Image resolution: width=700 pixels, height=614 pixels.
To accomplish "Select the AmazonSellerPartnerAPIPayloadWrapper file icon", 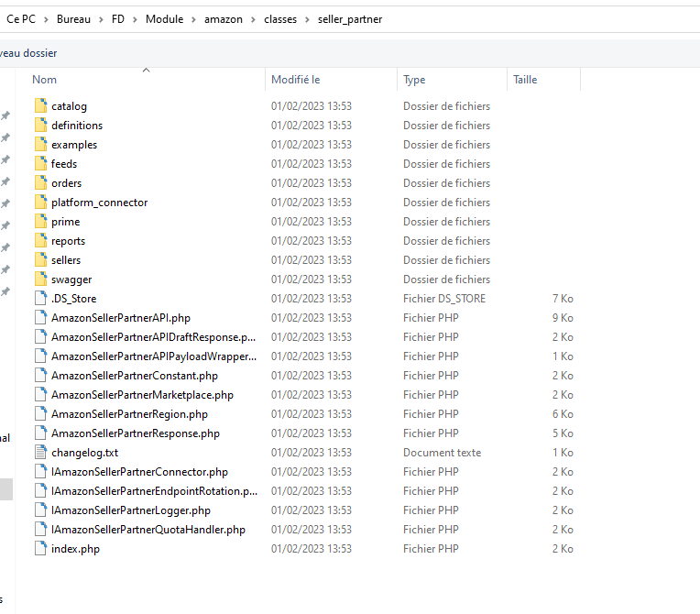I will point(40,356).
